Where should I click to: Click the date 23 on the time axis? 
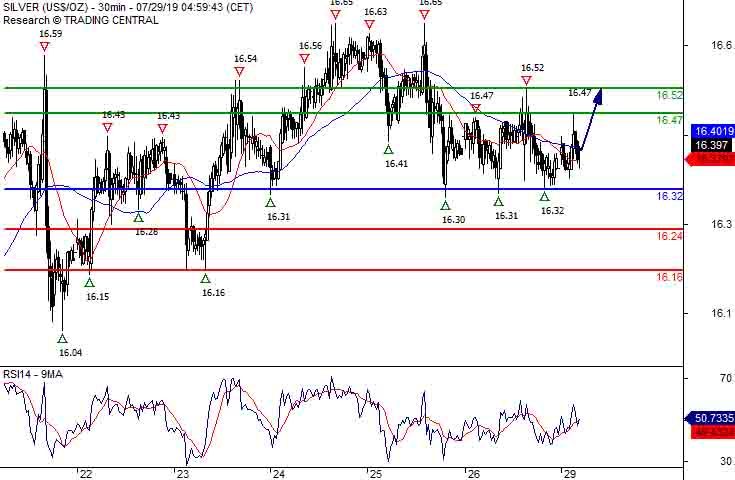tap(183, 474)
